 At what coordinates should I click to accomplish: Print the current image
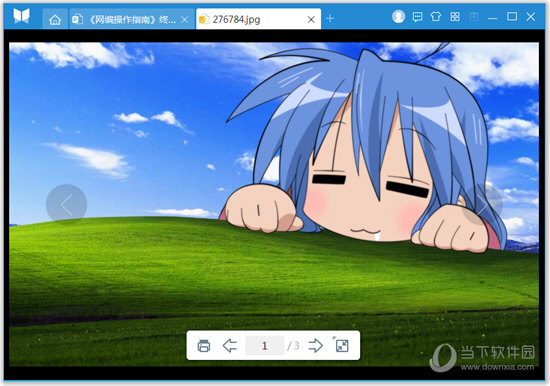[204, 346]
